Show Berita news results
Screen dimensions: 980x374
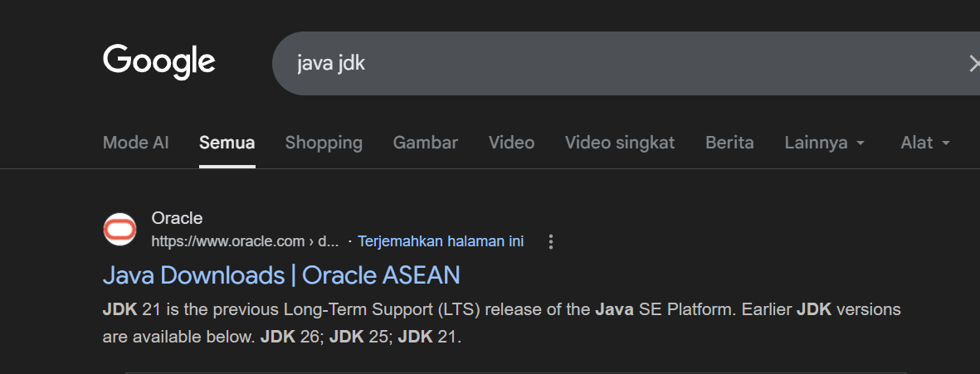[x=729, y=143]
